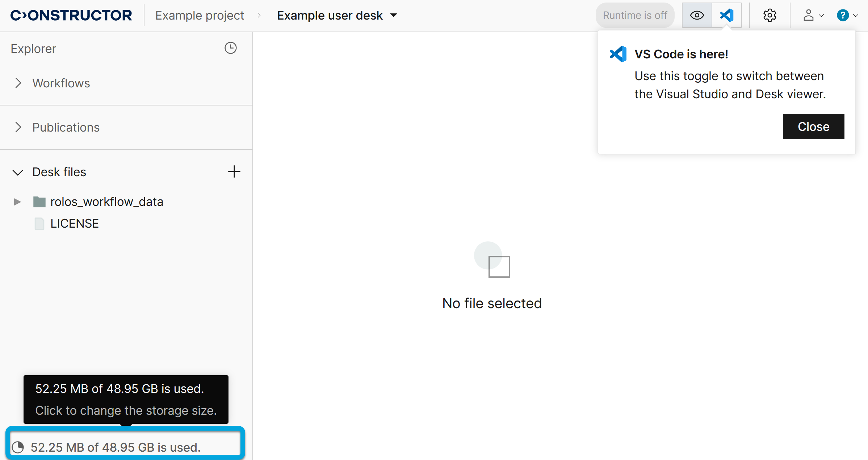
Task: Click the help question mark icon
Action: [843, 16]
